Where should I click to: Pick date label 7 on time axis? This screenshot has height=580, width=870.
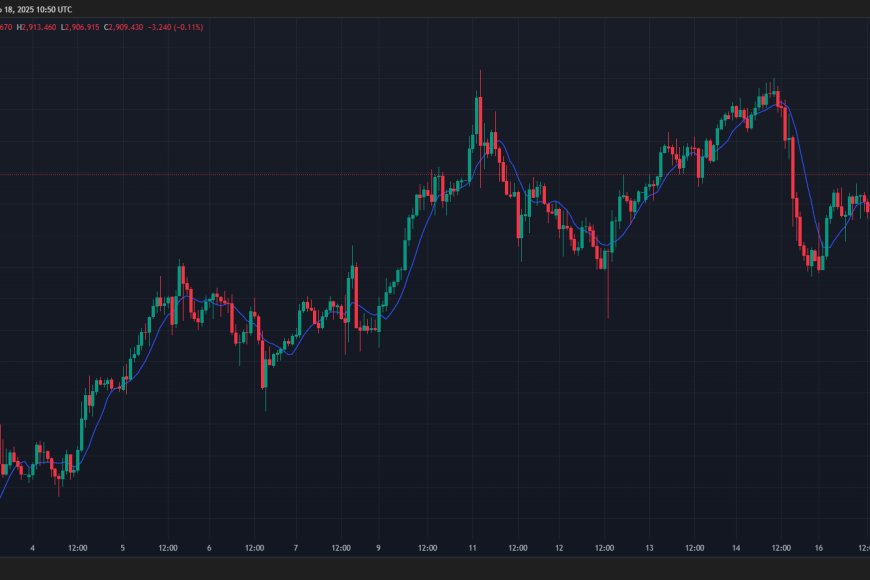[x=296, y=548]
